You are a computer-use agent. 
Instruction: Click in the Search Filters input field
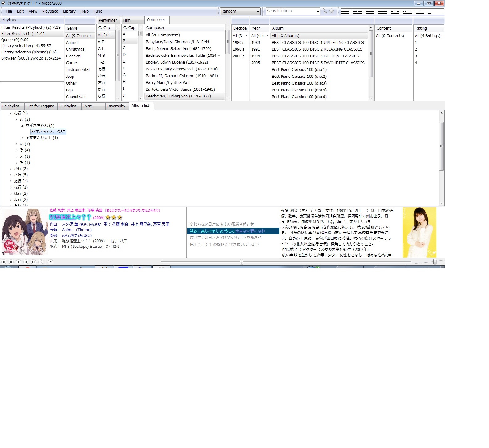coord(290,11)
